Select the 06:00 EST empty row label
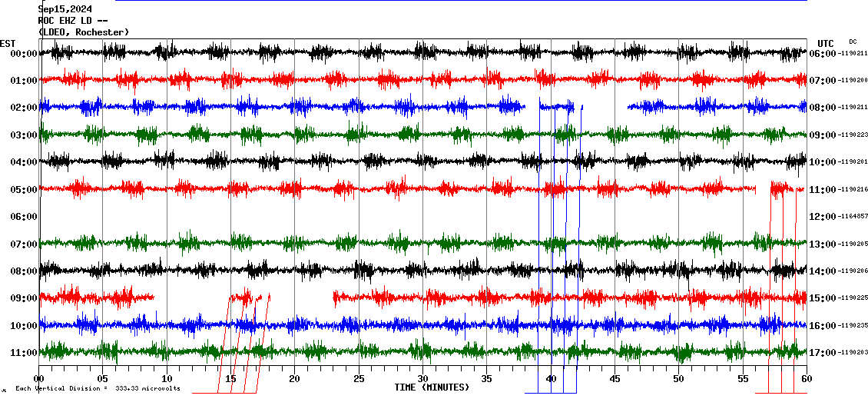The image size is (868, 399). pyautogui.click(x=25, y=217)
